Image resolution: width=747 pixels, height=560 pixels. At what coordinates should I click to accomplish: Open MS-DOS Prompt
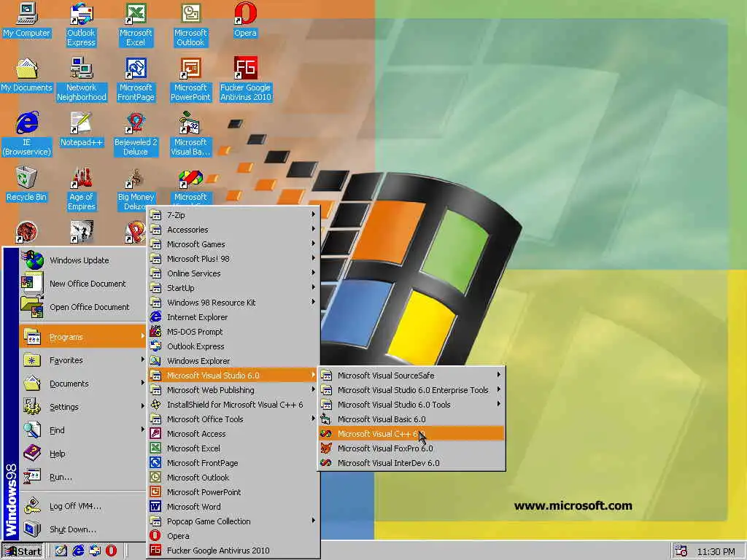click(x=233, y=332)
